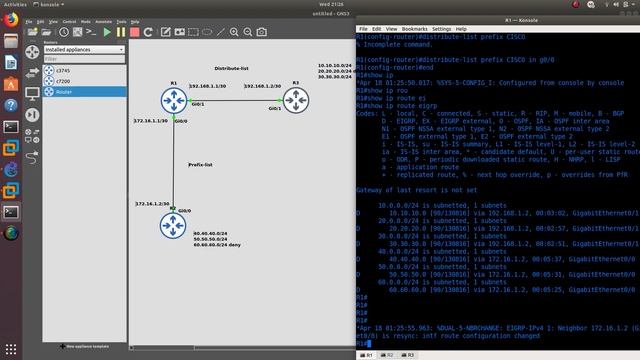The width and height of the screenshot is (640, 360).
Task: Open console to all devices icon
Action: click(x=91, y=32)
